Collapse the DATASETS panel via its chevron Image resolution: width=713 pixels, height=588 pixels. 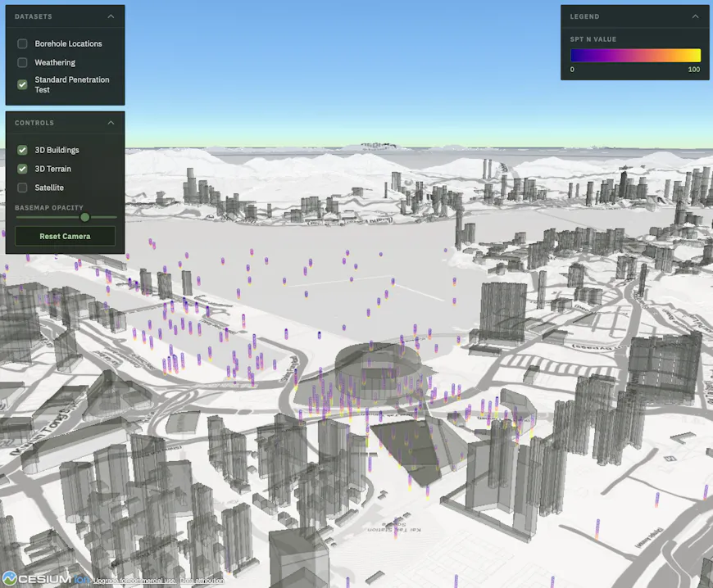click(x=111, y=16)
